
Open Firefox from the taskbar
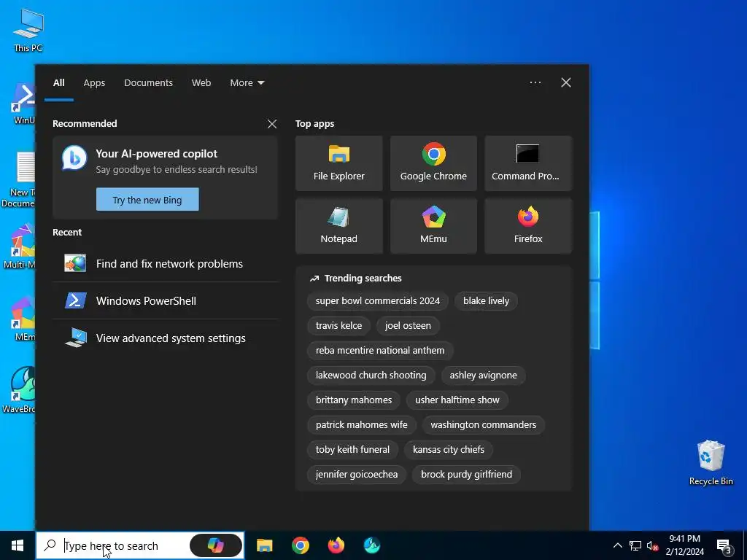[x=336, y=545]
